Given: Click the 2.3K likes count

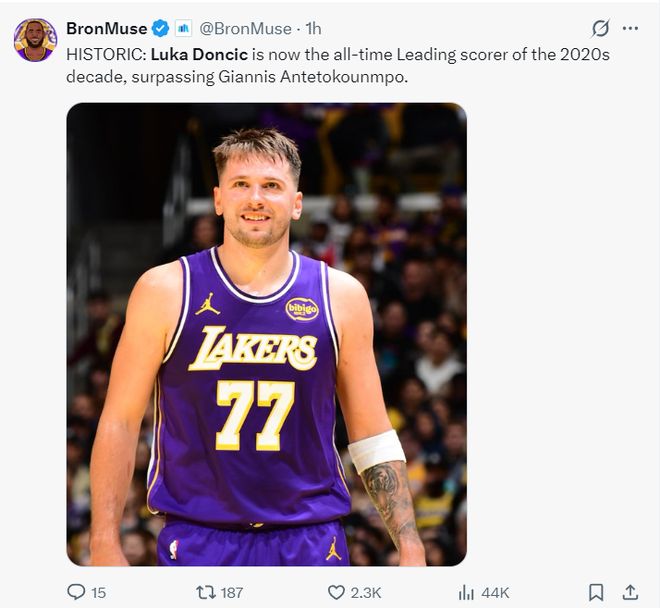Looking at the screenshot, I should pyautogui.click(x=365, y=592).
